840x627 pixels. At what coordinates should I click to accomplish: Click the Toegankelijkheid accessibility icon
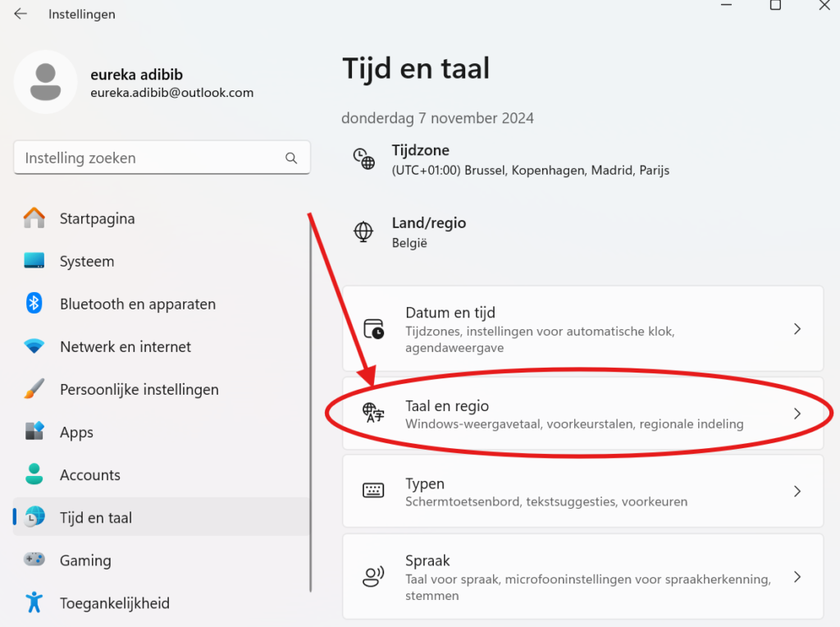coord(34,602)
